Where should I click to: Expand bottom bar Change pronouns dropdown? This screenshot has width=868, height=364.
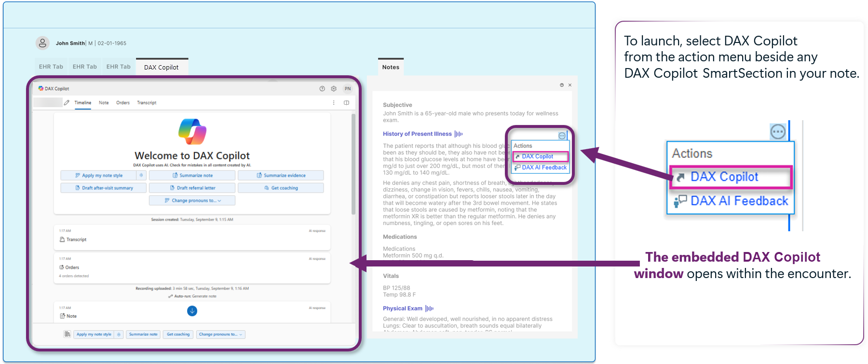tap(220, 334)
